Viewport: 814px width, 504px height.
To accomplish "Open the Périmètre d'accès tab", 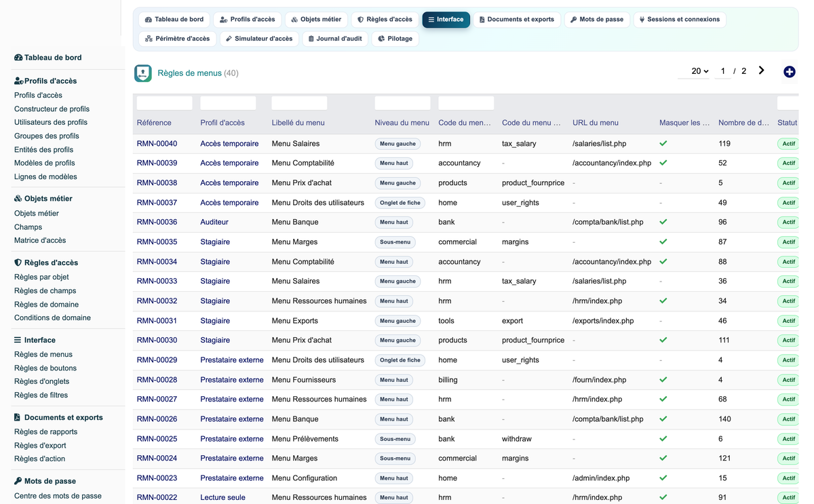I will click(178, 39).
